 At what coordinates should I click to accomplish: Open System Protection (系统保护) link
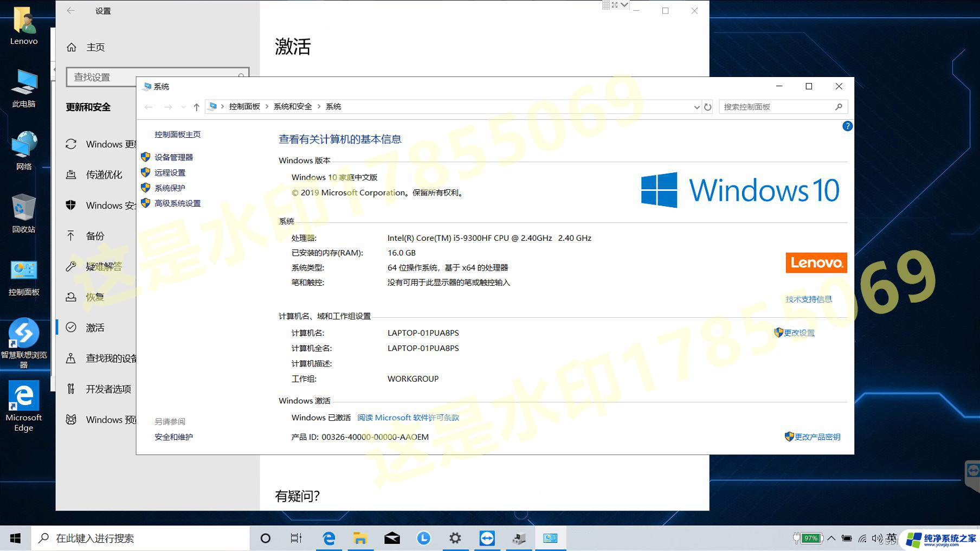click(x=170, y=188)
